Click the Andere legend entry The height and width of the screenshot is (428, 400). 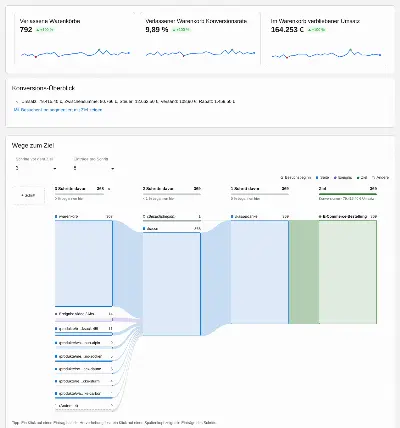pos(380,178)
